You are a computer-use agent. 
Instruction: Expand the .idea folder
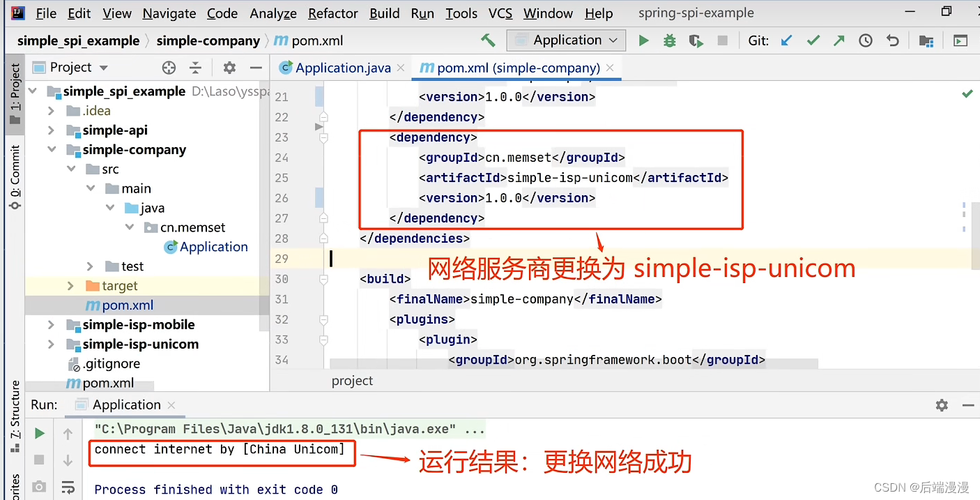(x=51, y=111)
